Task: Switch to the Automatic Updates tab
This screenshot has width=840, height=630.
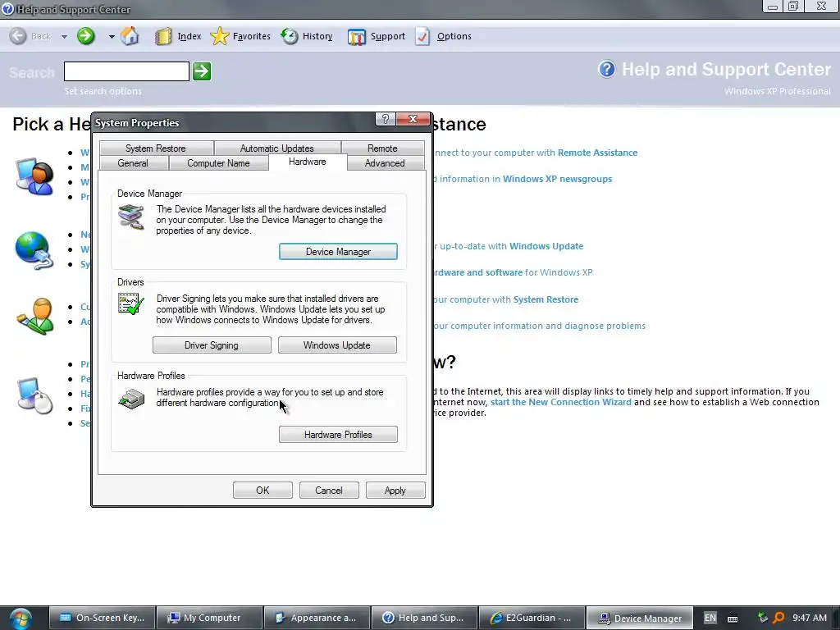Action: [x=277, y=148]
